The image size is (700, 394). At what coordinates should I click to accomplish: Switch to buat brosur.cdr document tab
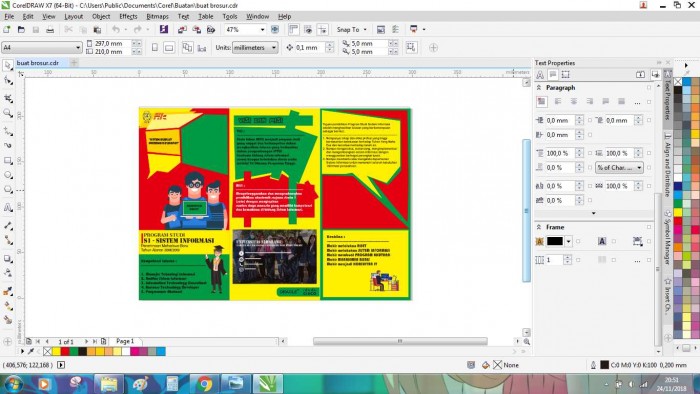point(38,63)
